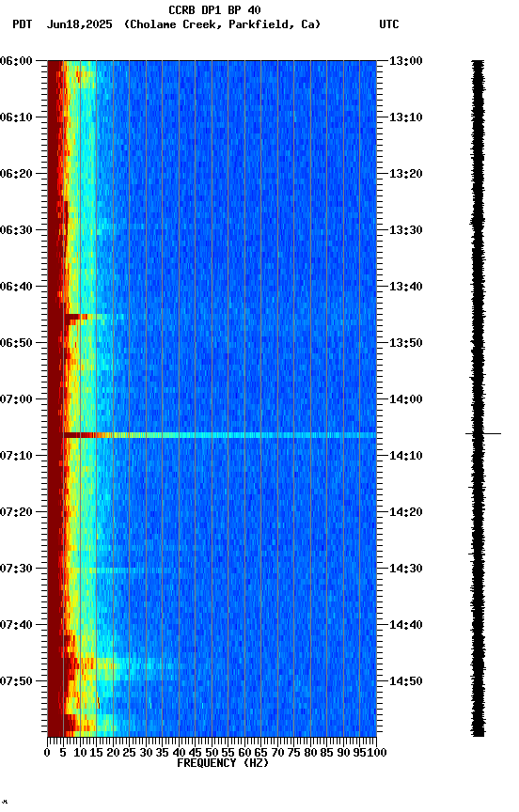
Task: Click the '80' frequency axis label
Action: 310,753
